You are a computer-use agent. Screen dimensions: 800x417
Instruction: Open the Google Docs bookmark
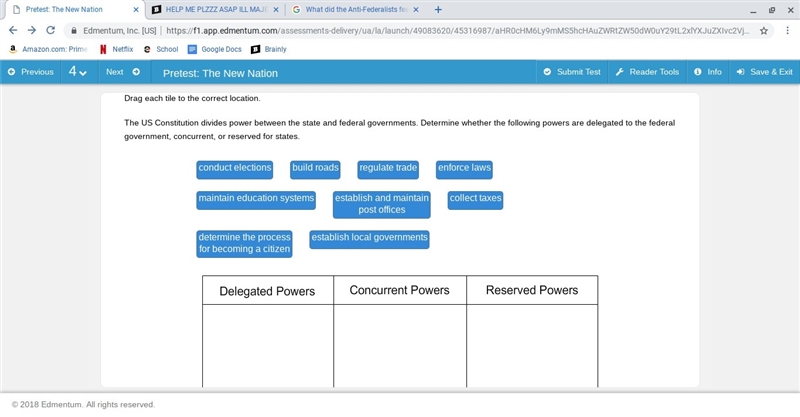point(215,49)
